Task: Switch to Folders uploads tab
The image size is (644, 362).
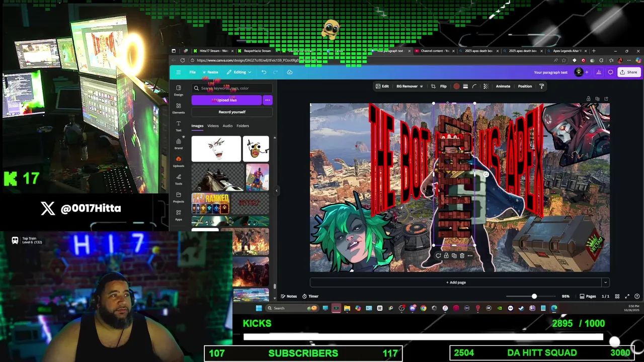Action: pos(243,126)
